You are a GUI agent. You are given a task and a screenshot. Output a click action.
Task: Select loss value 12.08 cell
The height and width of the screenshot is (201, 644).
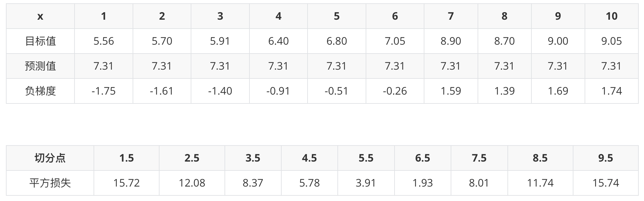[x=192, y=183]
